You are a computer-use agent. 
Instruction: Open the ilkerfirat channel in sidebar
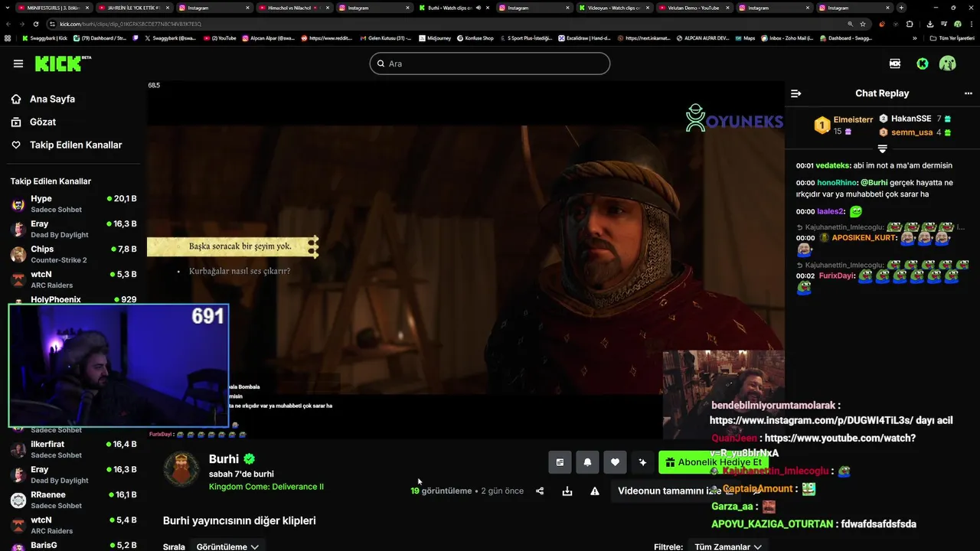(73, 449)
